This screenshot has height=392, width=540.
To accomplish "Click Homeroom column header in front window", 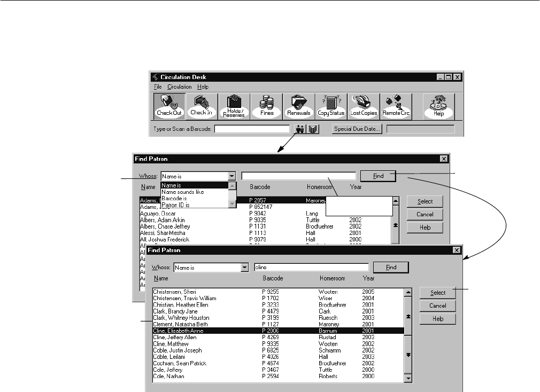I will [x=333, y=278].
